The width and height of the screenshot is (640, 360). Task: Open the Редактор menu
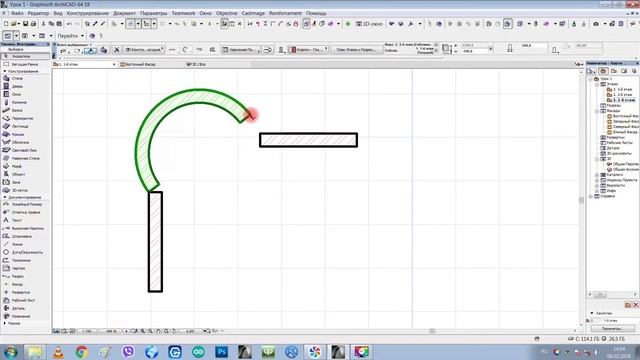(x=38, y=13)
